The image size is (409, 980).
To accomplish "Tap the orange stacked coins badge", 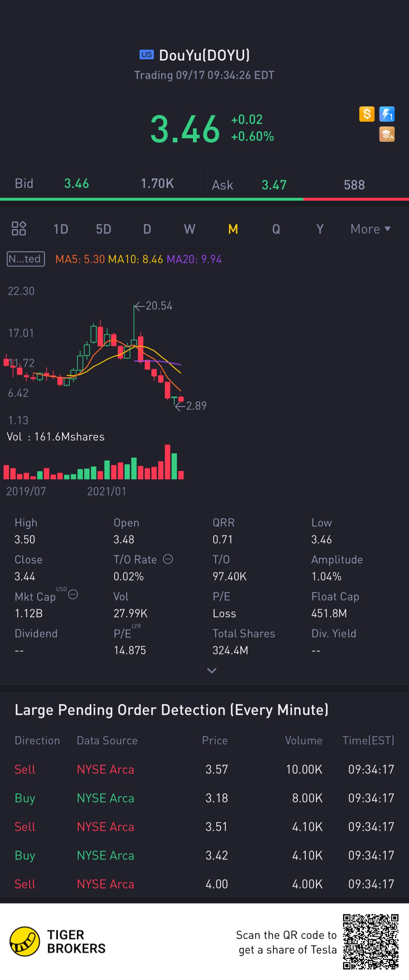I will click(387, 134).
